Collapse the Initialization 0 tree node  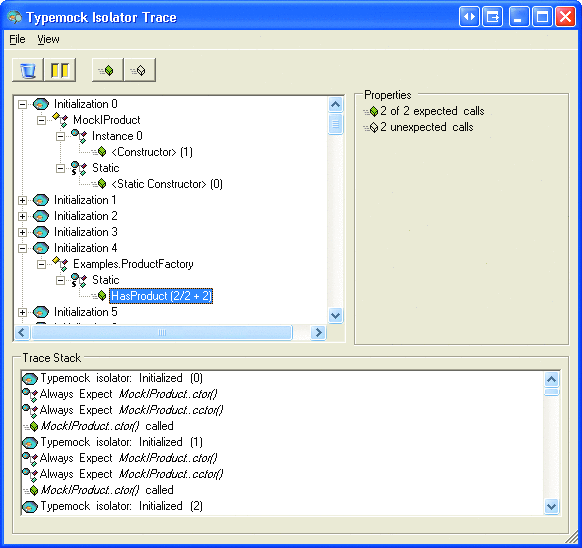pyautogui.click(x=22, y=104)
